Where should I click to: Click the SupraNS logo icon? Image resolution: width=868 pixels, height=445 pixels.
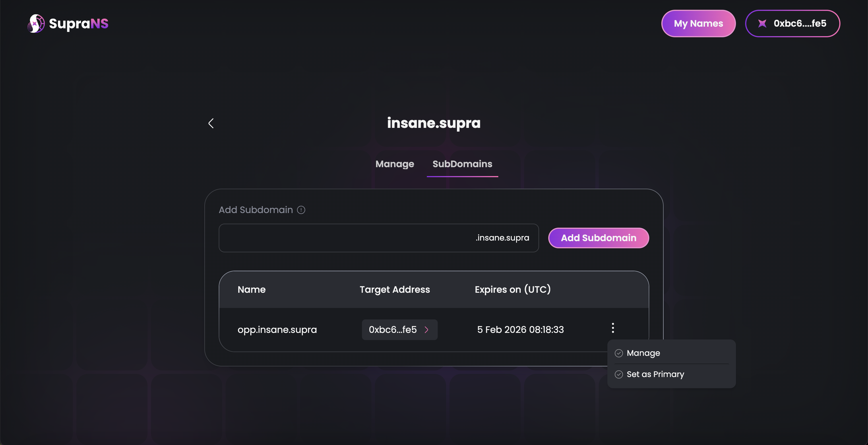tap(36, 24)
